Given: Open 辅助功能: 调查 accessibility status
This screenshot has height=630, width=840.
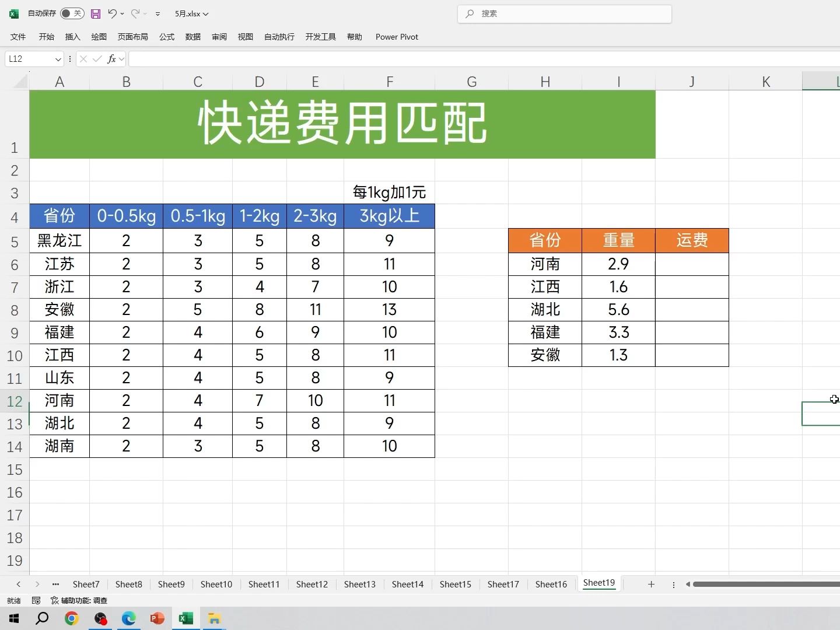Looking at the screenshot, I should (79, 600).
